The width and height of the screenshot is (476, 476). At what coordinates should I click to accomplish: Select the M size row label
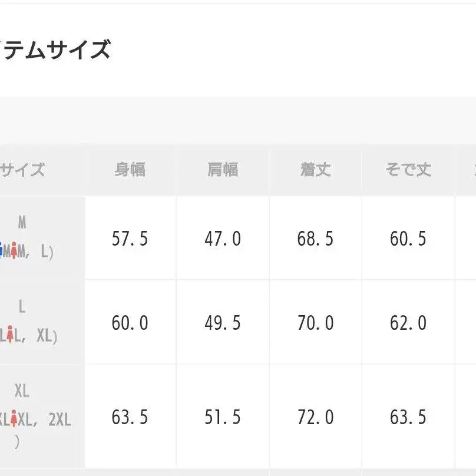(x=22, y=223)
